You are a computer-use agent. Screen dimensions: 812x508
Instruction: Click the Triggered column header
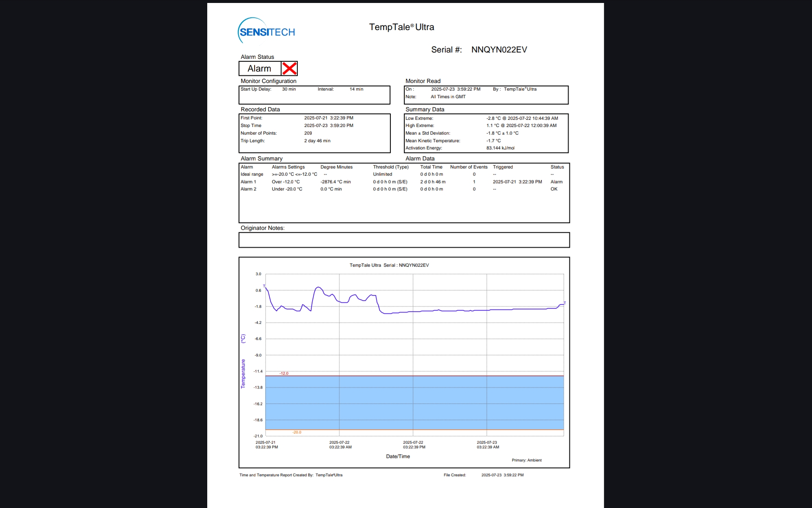[502, 167]
